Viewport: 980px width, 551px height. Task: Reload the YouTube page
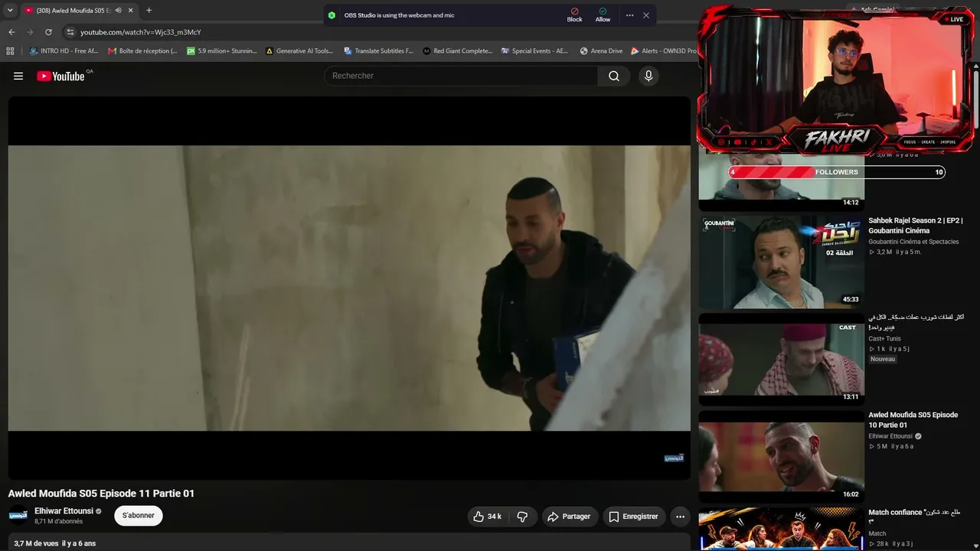pyautogui.click(x=48, y=32)
